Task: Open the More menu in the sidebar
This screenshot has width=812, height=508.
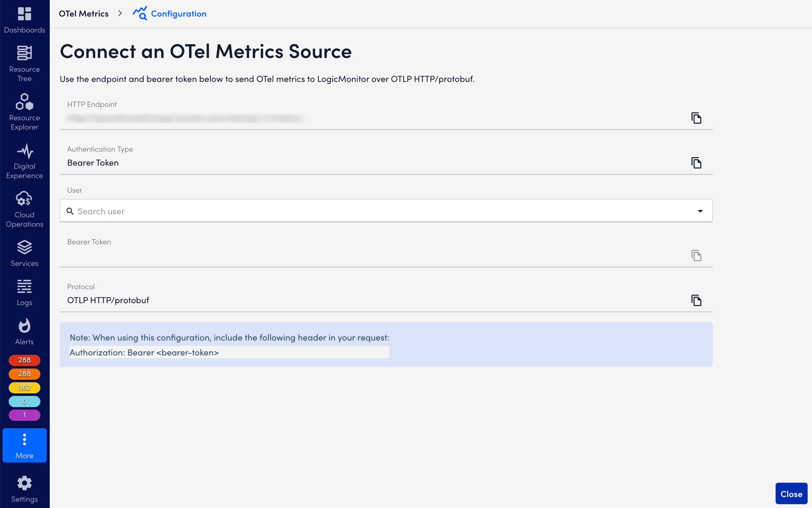Action: (x=24, y=445)
